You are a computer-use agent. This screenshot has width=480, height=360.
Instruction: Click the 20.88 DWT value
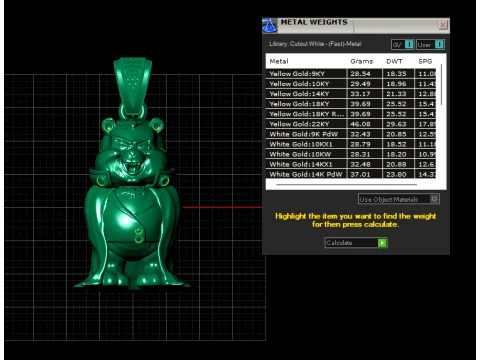tap(396, 164)
